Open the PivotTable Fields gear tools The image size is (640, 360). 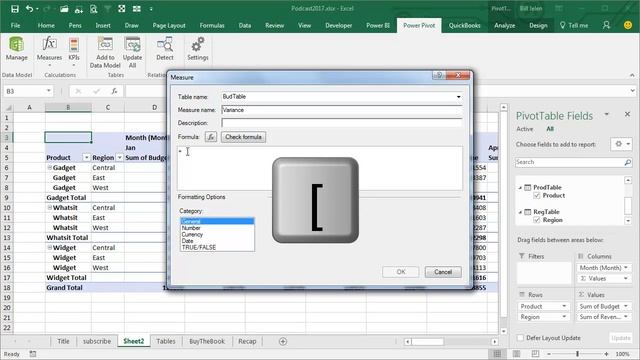point(622,144)
